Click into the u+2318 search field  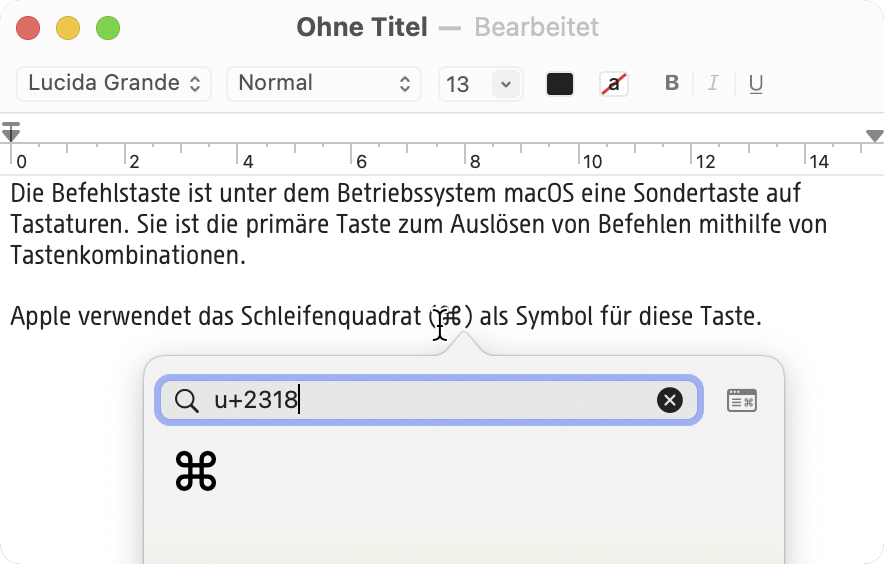(x=420, y=401)
